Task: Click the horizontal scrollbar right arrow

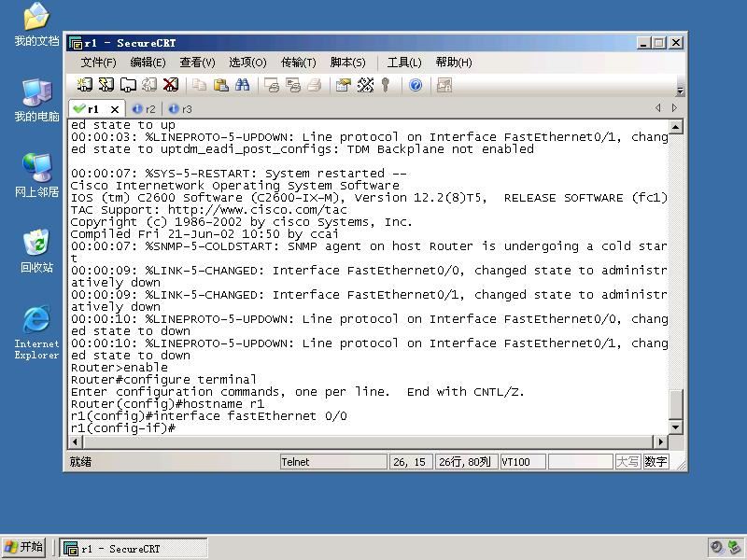Action: pyautogui.click(x=660, y=441)
